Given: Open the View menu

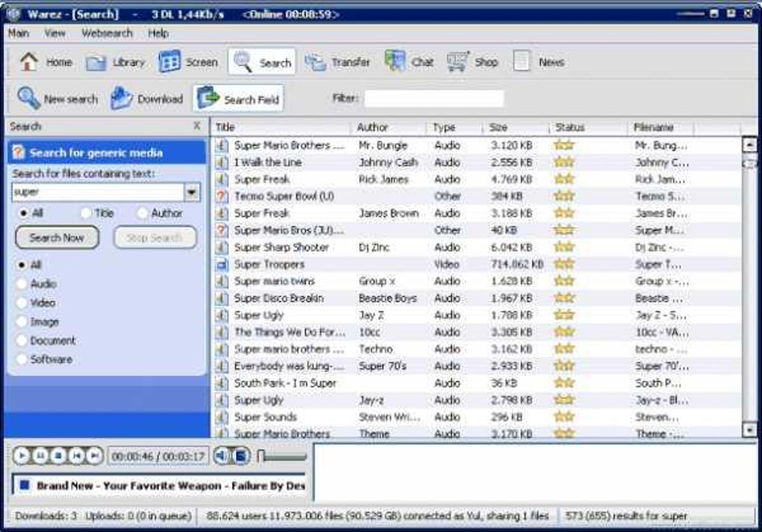Looking at the screenshot, I should (55, 34).
